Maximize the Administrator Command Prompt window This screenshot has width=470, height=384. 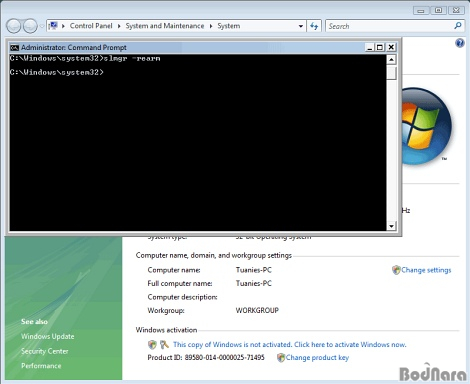point(380,47)
